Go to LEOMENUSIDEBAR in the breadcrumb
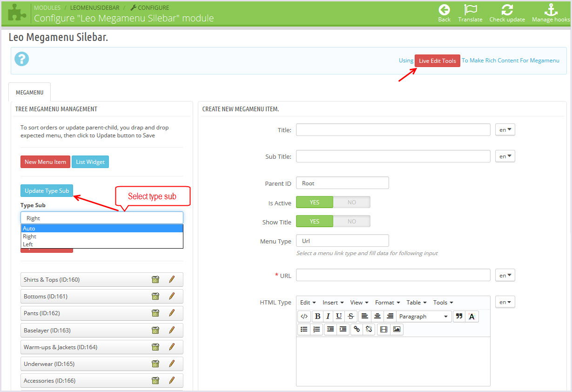The image size is (572, 392). click(x=95, y=8)
